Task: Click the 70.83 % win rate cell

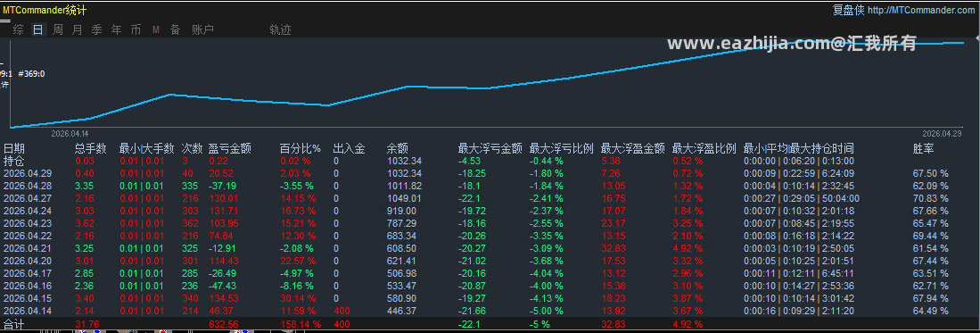Action: pyautogui.click(x=931, y=198)
